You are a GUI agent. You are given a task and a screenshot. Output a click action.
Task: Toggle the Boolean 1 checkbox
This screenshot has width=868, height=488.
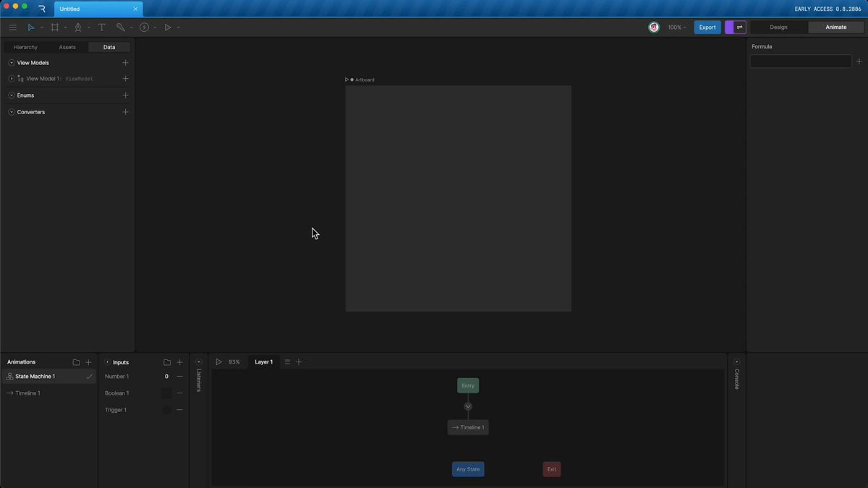(166, 393)
